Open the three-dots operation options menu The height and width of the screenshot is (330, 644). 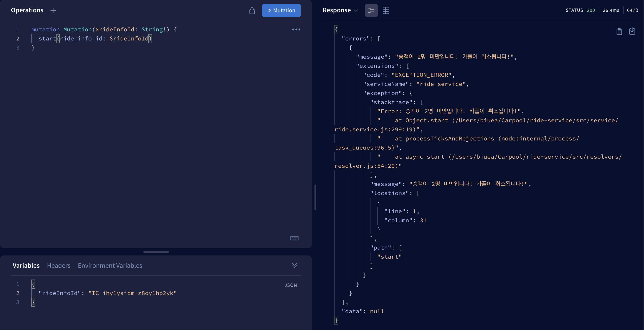click(x=296, y=30)
